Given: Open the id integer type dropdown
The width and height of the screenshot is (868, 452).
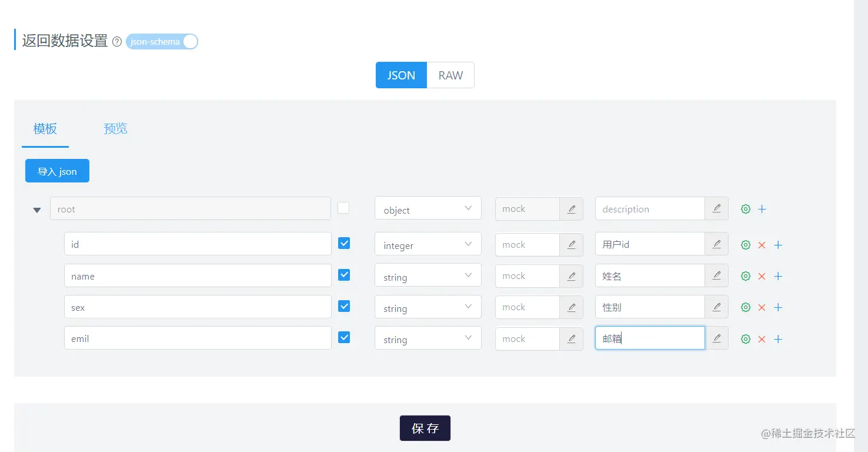Looking at the screenshot, I should tap(428, 244).
